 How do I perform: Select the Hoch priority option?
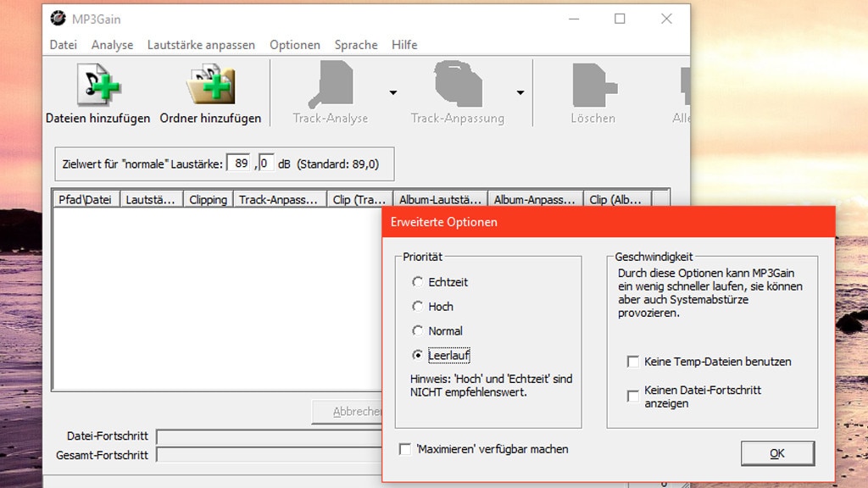coord(417,307)
